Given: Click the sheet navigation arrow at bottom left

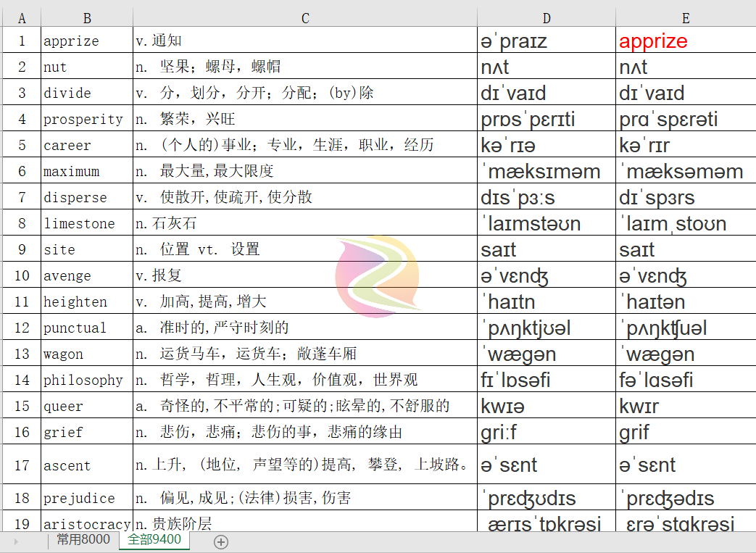Looking at the screenshot, I should coord(16,542).
